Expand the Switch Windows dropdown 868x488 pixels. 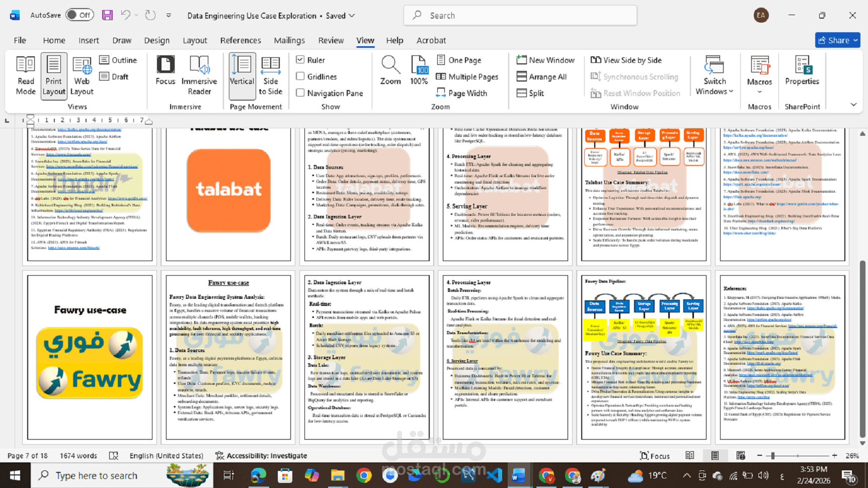coord(715,76)
